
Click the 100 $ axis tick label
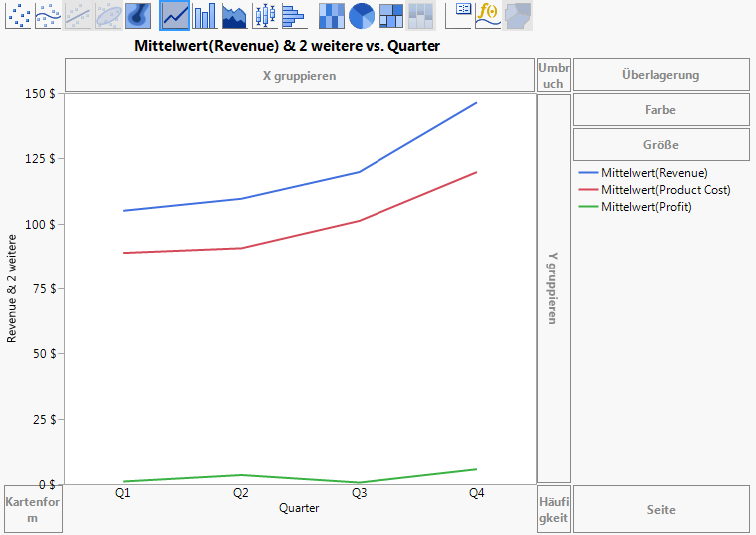pos(40,224)
